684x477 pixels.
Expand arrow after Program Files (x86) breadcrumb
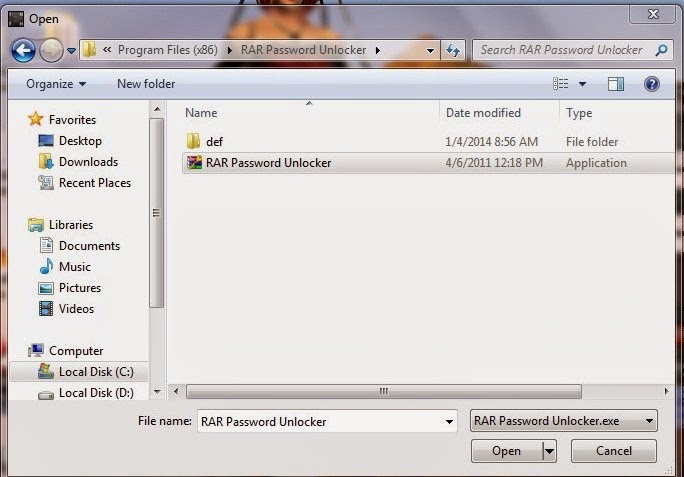pos(229,51)
